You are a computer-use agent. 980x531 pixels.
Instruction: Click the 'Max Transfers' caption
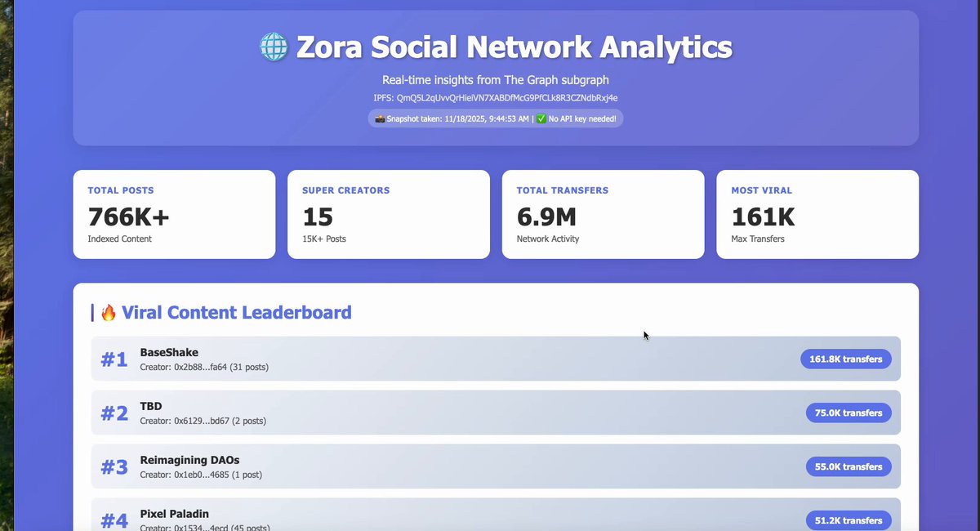758,239
